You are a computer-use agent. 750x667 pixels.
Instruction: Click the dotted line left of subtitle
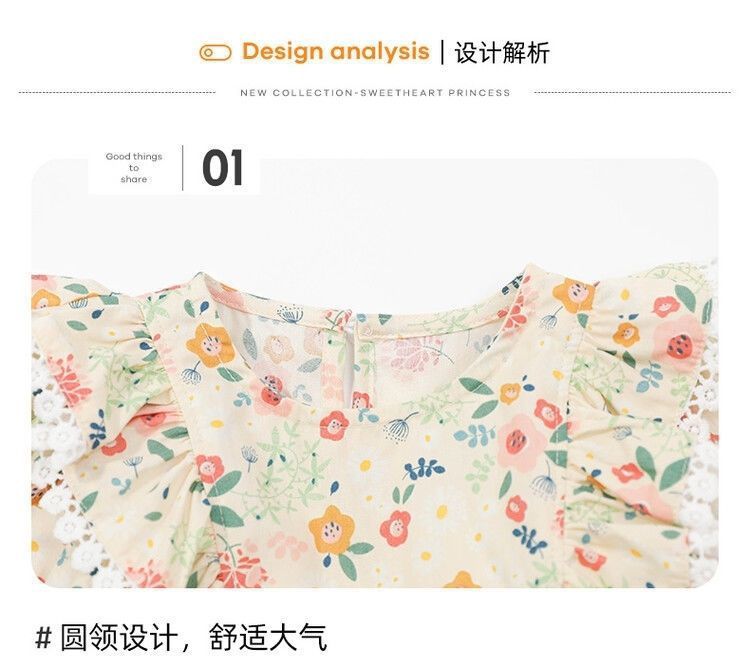[x=117, y=92]
